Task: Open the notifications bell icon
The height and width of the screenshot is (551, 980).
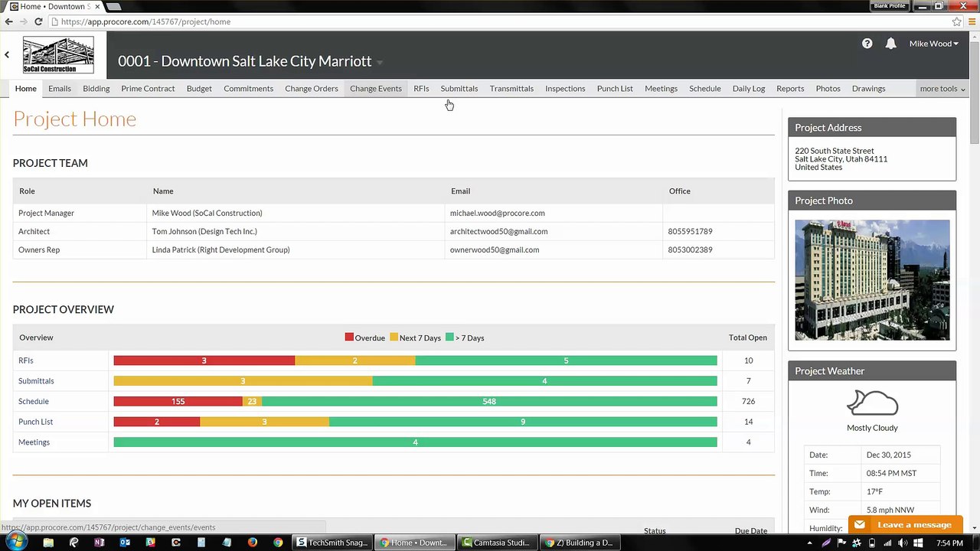Action: tap(890, 44)
